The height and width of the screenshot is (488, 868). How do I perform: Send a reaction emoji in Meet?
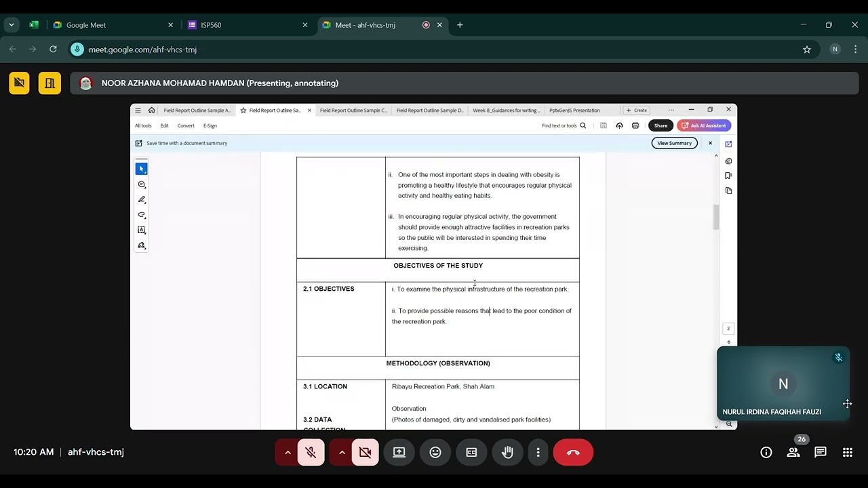point(435,452)
